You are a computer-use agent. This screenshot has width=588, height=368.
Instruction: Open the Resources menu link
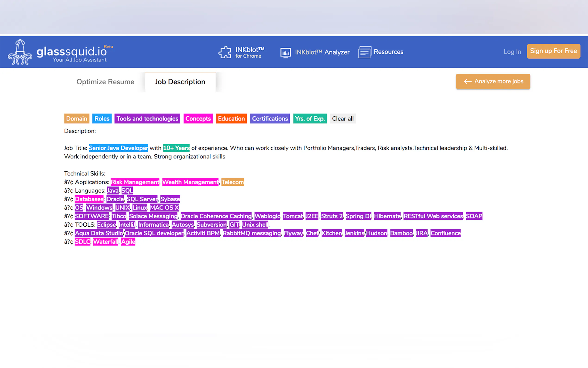(x=388, y=52)
